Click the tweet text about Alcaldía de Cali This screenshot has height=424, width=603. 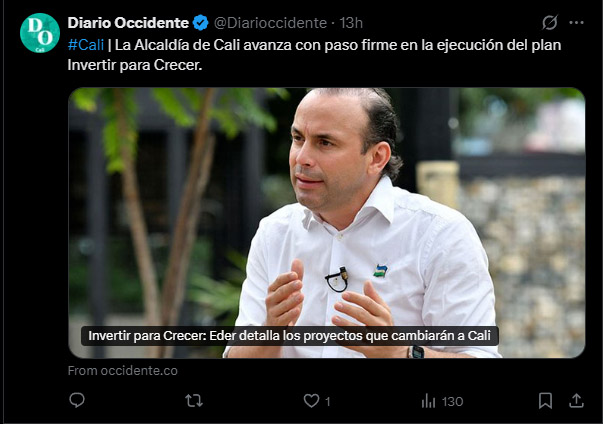point(314,55)
